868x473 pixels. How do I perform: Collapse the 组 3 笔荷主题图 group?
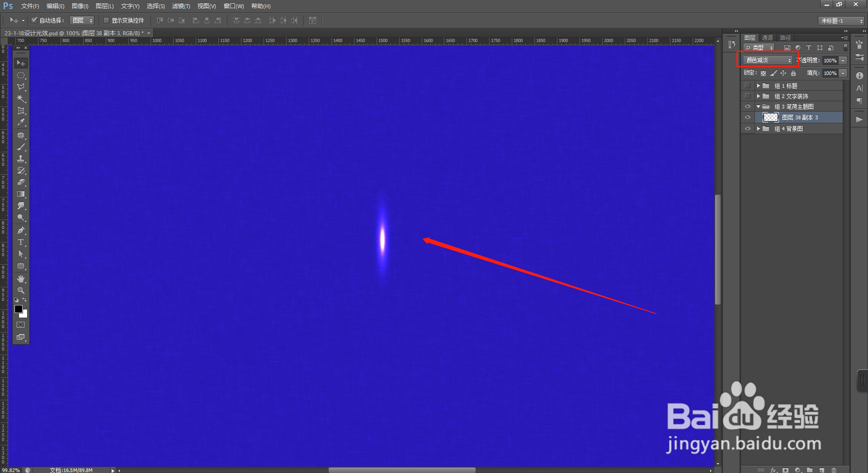coord(758,107)
